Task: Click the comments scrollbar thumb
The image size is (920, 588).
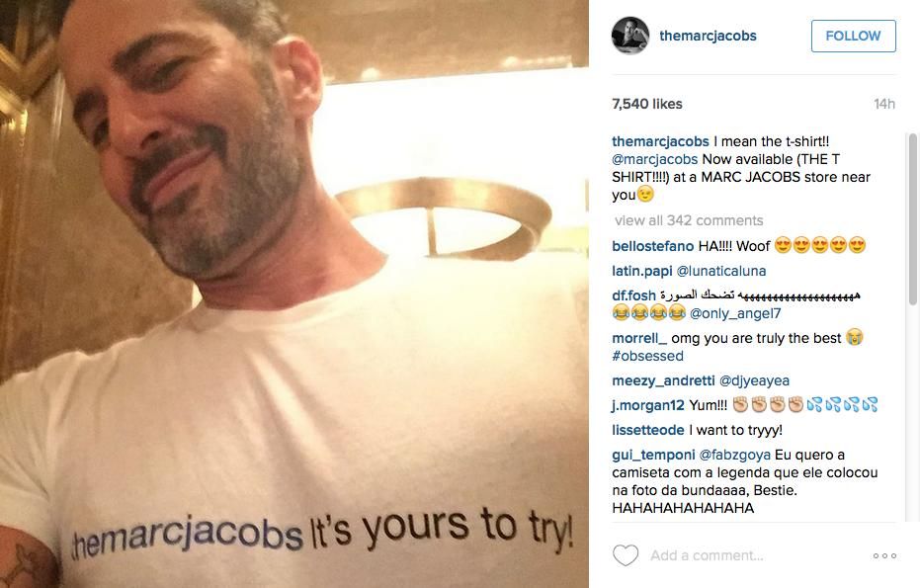Action: (912, 218)
